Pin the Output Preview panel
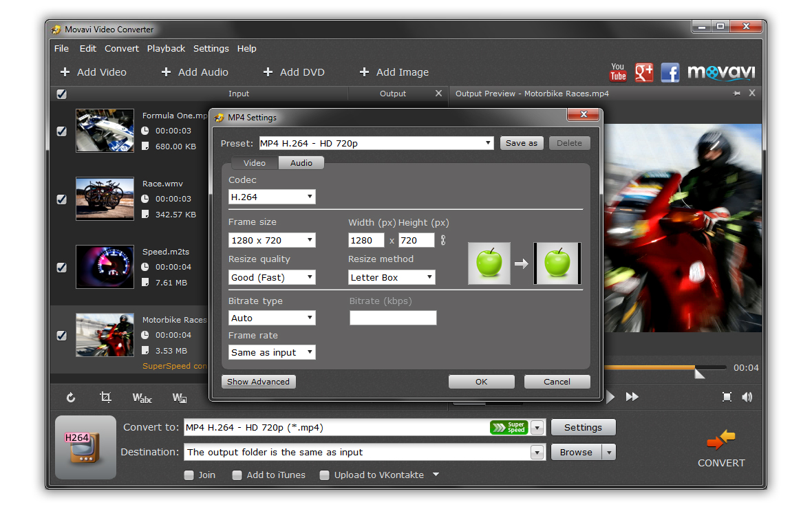Screen dimensions: 812x509 click(736, 94)
